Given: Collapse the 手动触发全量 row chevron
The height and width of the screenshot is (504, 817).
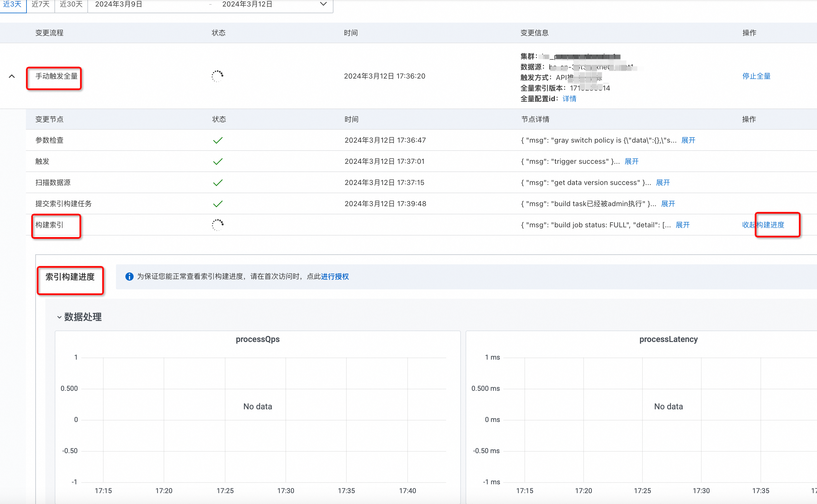Looking at the screenshot, I should click(x=12, y=76).
